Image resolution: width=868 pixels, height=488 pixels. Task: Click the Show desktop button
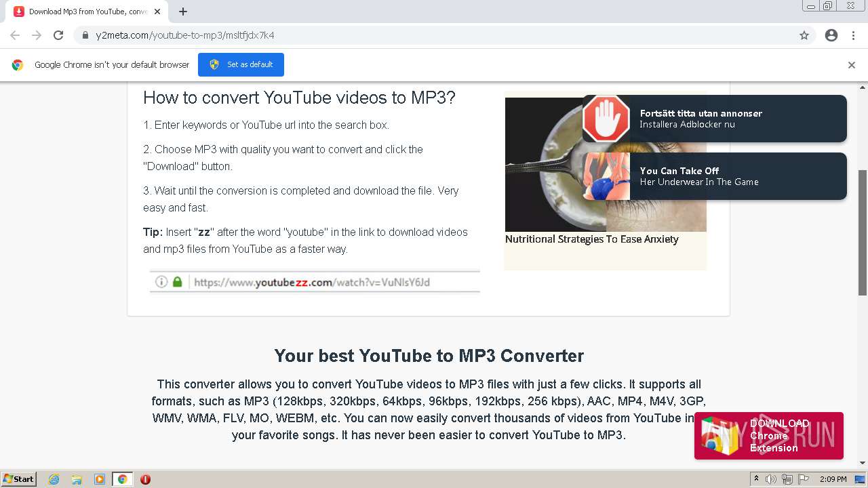point(861,479)
